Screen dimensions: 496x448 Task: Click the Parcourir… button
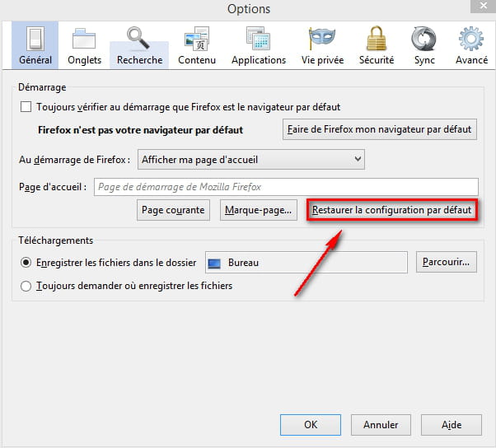tap(446, 262)
